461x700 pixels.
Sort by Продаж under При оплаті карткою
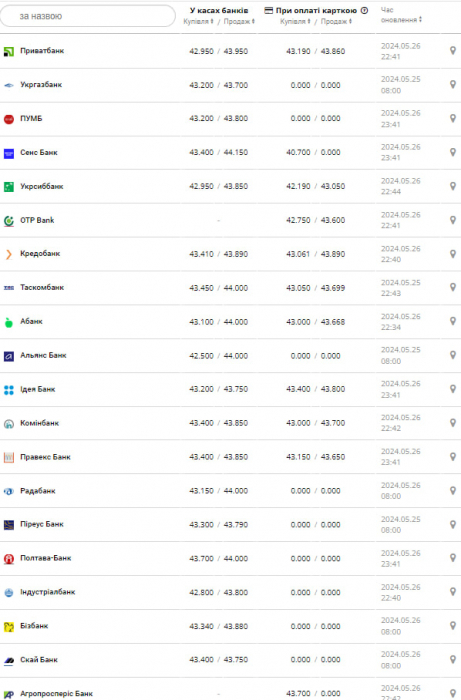(336, 21)
